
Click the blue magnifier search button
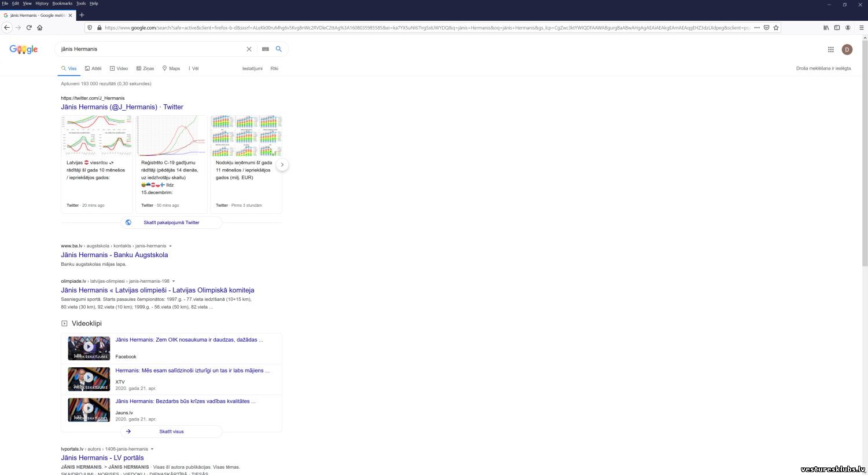pos(279,49)
